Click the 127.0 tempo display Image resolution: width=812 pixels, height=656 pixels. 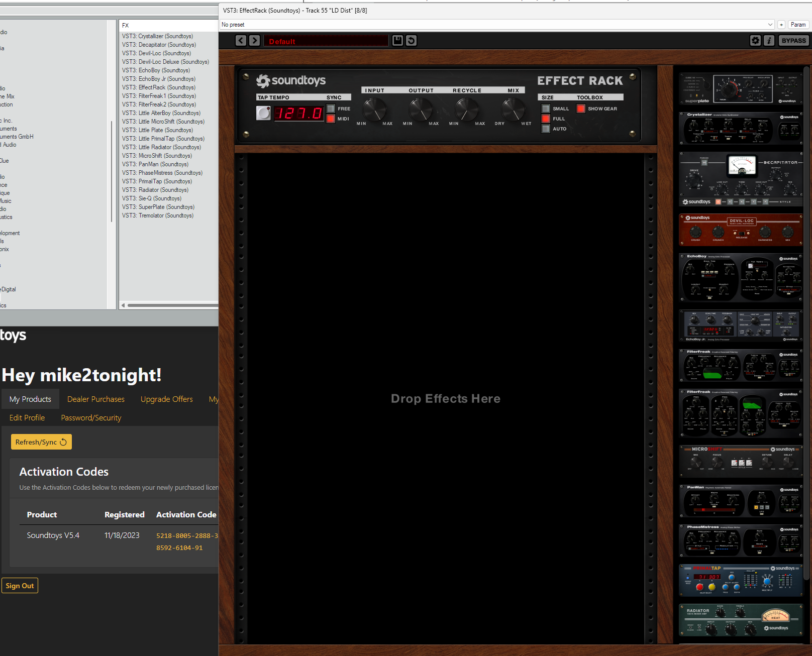pyautogui.click(x=299, y=114)
